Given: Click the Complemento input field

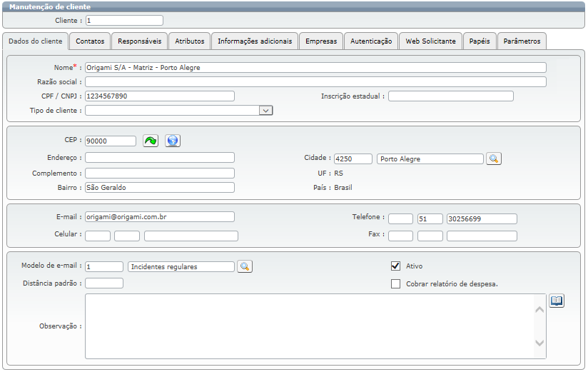Looking at the screenshot, I should [160, 173].
